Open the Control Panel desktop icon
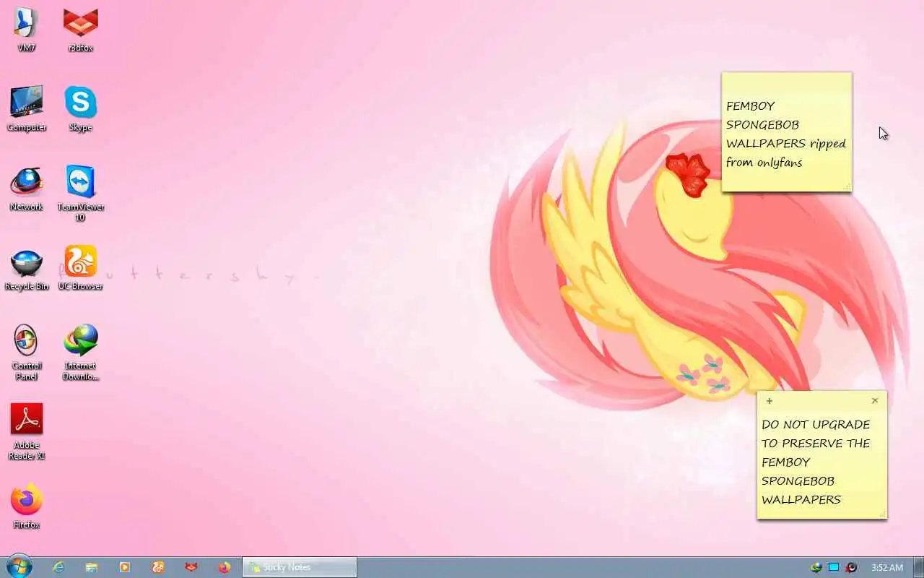Screen dimensions: 924x578 [27, 352]
